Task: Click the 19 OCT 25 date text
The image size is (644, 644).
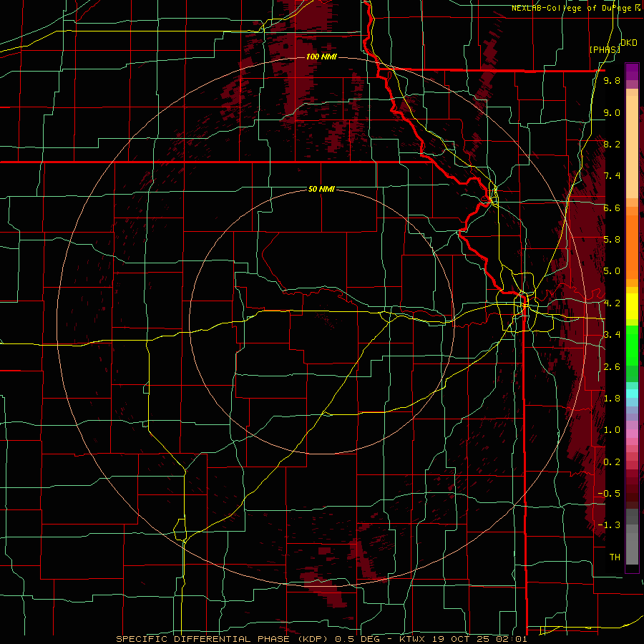Action: (461, 639)
